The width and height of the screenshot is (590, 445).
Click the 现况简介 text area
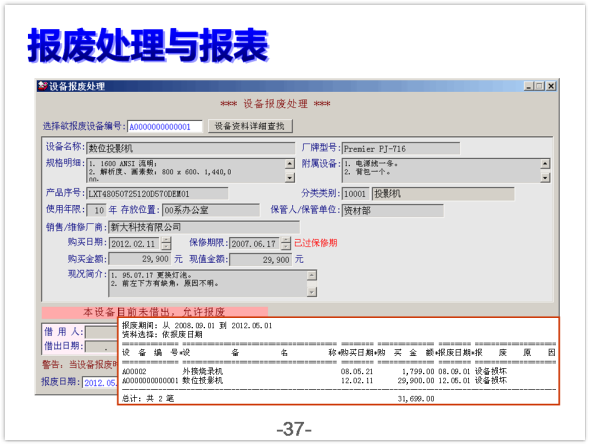click(208, 283)
